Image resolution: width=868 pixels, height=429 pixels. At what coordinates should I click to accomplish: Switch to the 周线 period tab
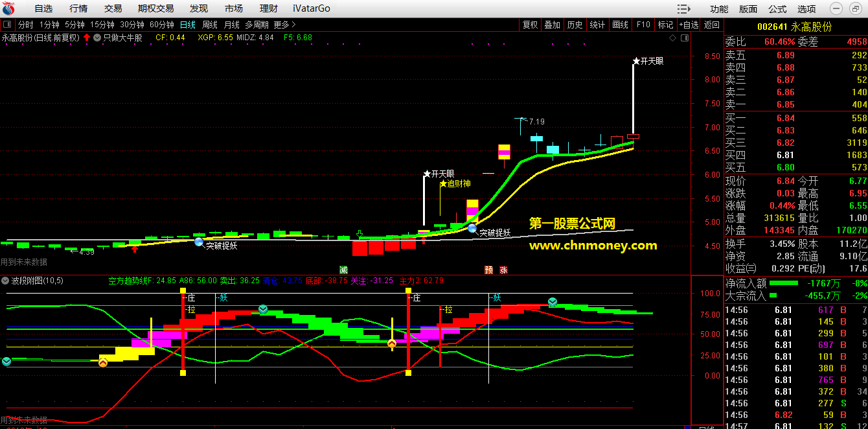point(210,25)
